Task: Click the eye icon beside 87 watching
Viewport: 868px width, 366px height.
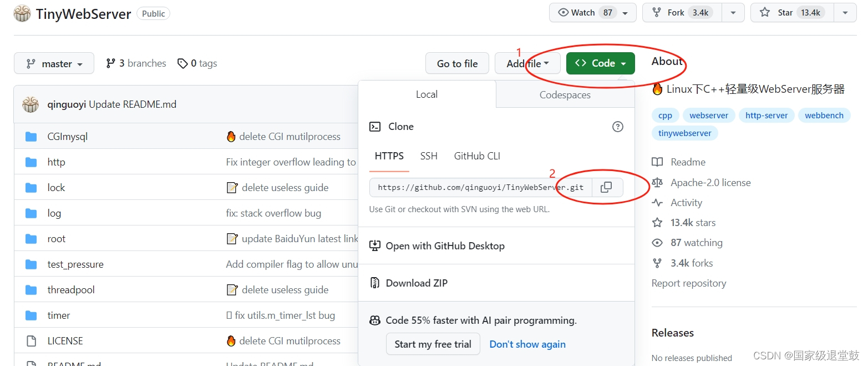Action: click(x=657, y=243)
